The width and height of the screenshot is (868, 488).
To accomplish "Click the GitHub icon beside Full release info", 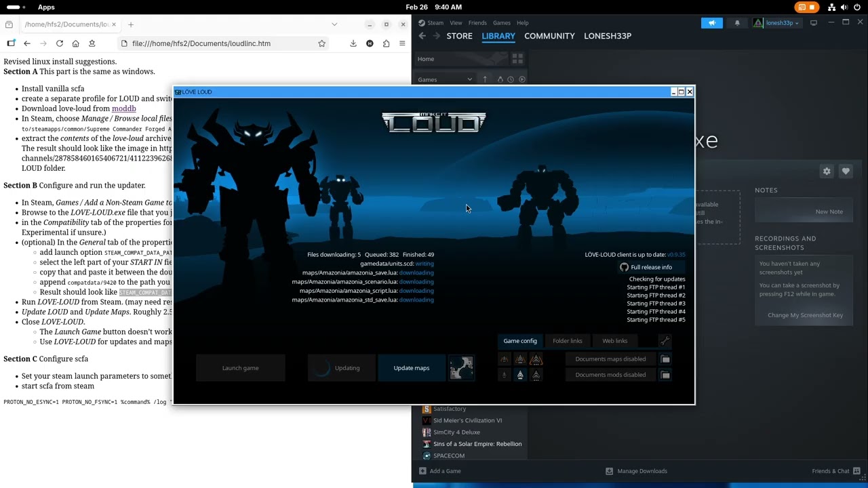I will coord(624,267).
